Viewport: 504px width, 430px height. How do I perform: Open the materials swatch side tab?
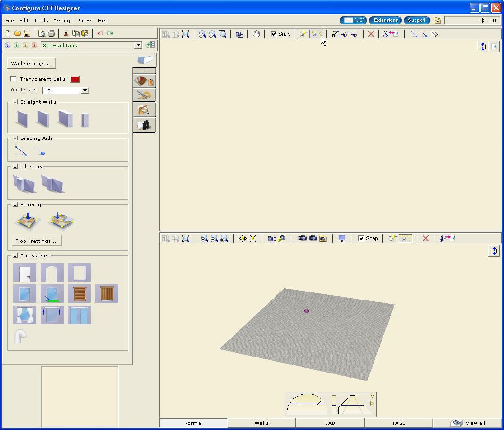pyautogui.click(x=144, y=81)
